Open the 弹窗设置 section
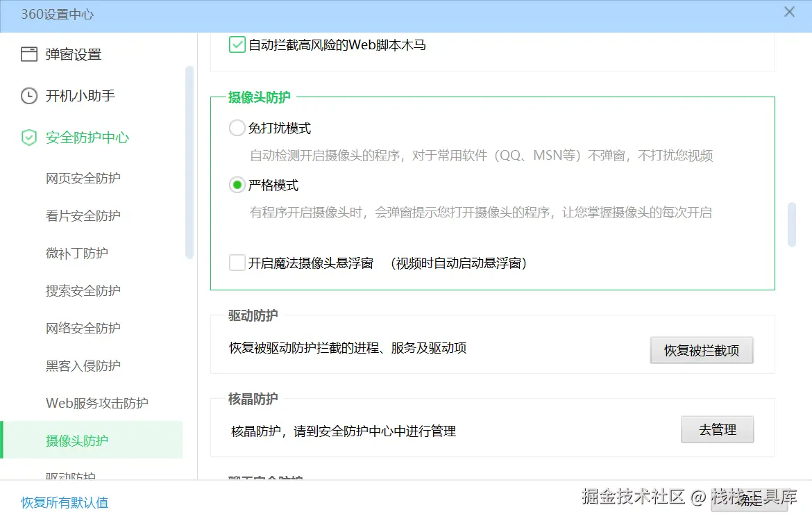The image size is (812, 521). click(x=74, y=54)
